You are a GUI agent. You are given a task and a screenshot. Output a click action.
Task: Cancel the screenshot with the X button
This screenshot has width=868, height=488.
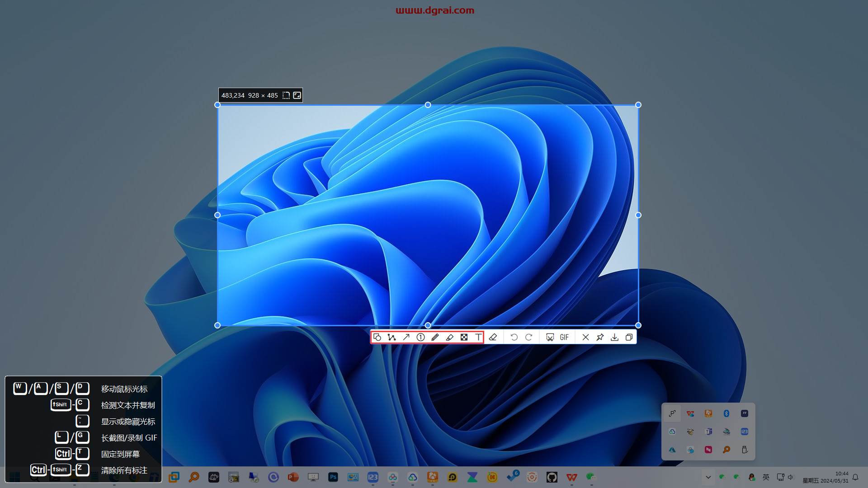(585, 337)
